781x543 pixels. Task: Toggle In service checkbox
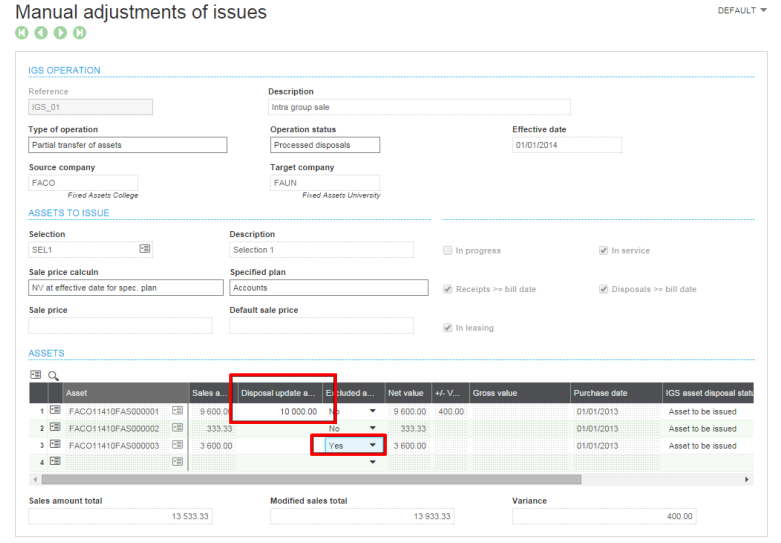pos(603,251)
